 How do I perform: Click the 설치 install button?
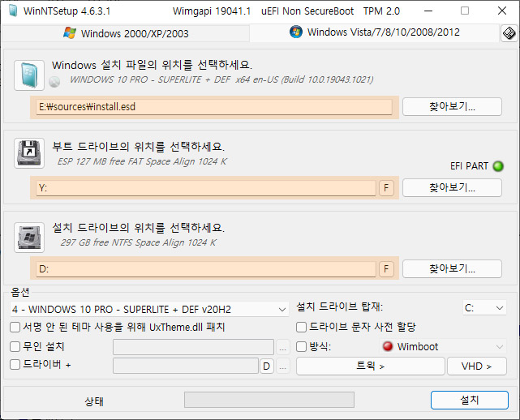pyautogui.click(x=469, y=400)
